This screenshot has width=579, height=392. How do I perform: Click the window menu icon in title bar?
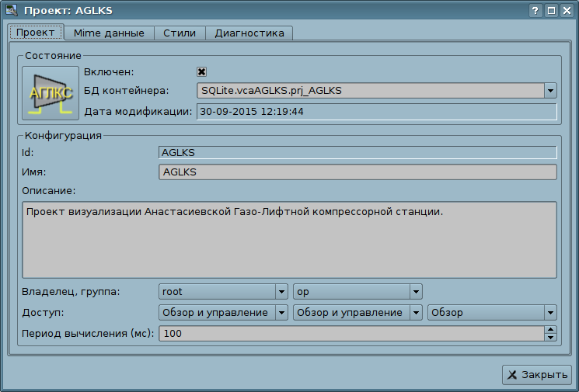click(12, 11)
